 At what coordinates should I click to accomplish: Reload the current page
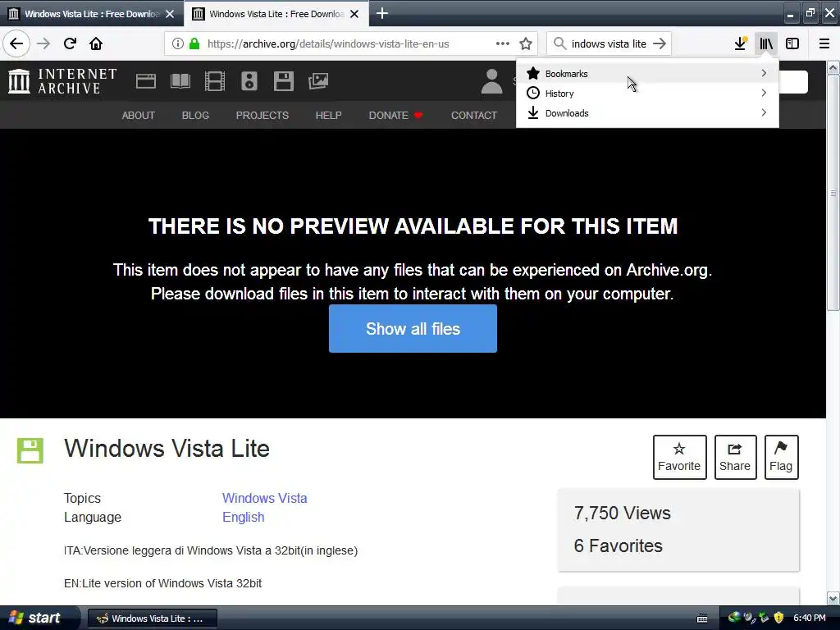(70, 43)
